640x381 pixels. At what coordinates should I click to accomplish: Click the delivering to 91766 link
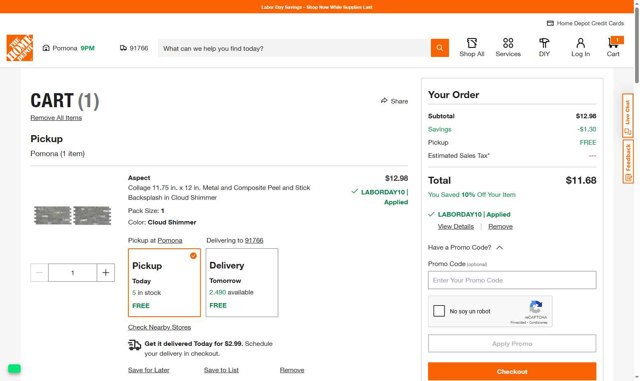(254, 240)
